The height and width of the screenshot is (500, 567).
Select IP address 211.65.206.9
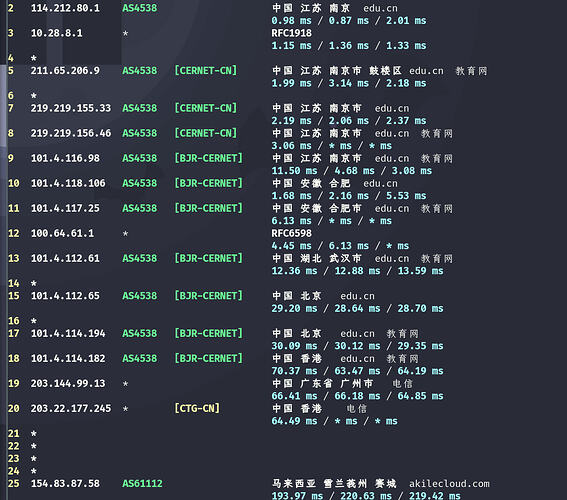pos(65,70)
